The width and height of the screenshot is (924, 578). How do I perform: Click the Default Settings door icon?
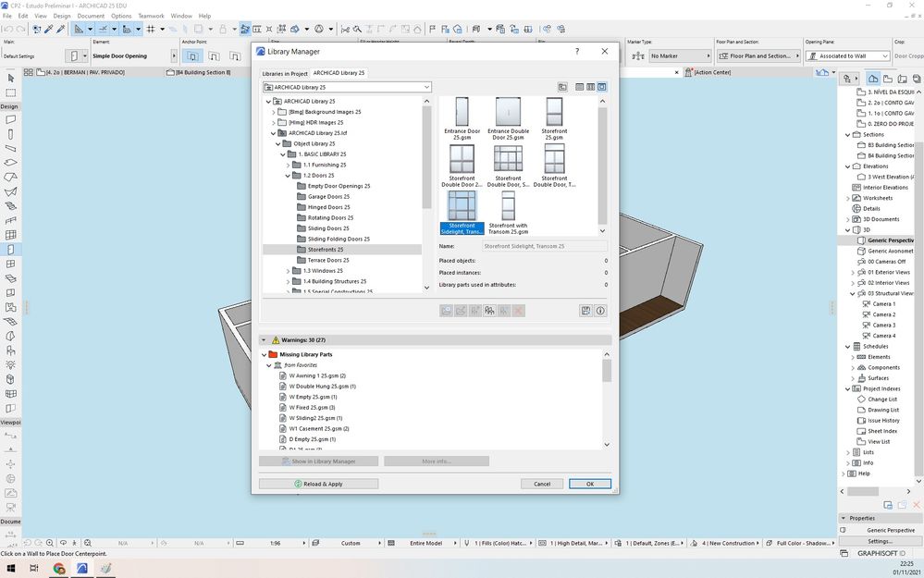coord(75,56)
